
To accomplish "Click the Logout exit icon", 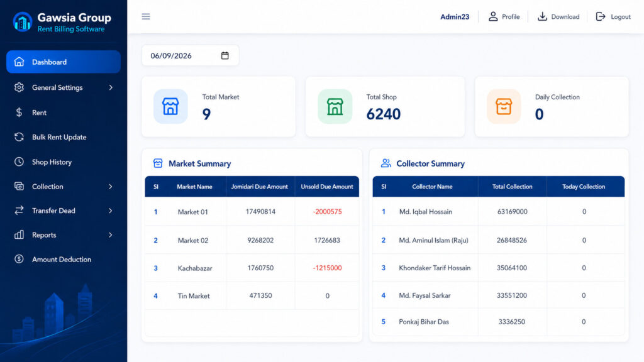I will (601, 16).
